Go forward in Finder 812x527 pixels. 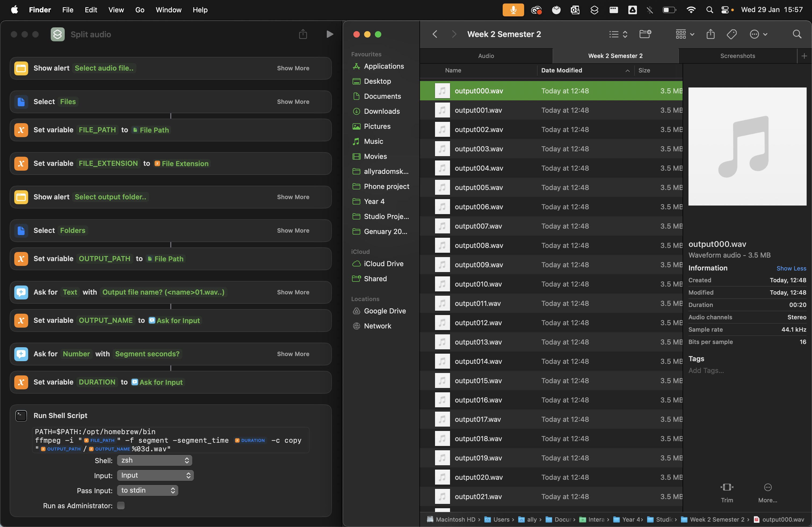pos(454,34)
